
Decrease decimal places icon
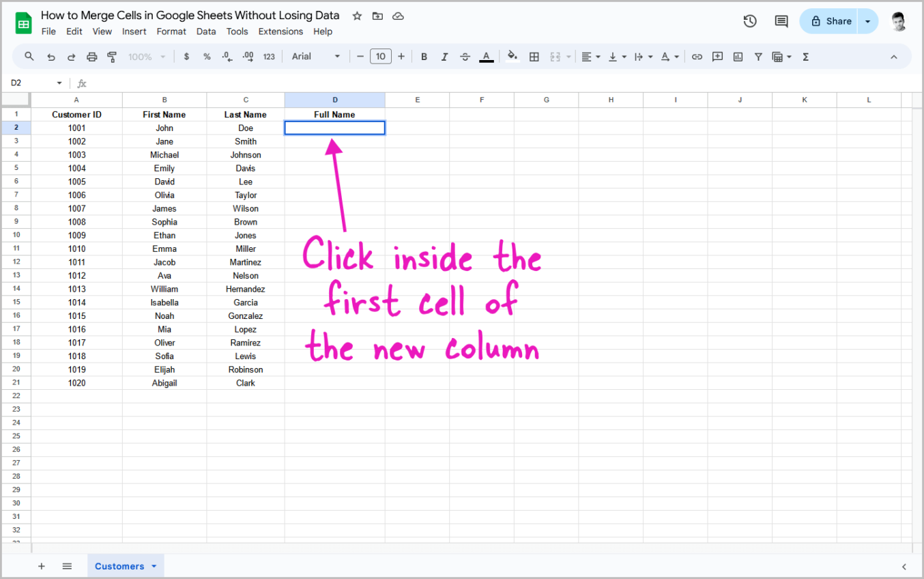[227, 57]
